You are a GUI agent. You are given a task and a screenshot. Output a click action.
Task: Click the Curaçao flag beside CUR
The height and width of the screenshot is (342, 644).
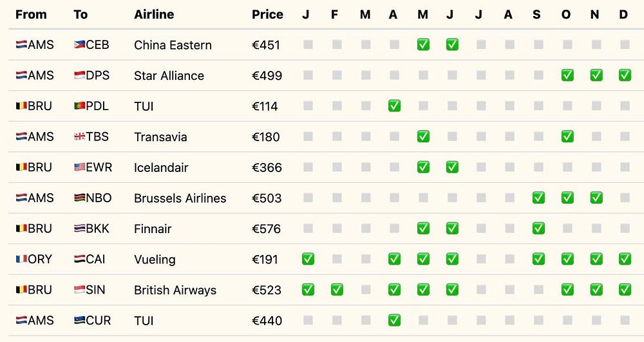click(79, 321)
